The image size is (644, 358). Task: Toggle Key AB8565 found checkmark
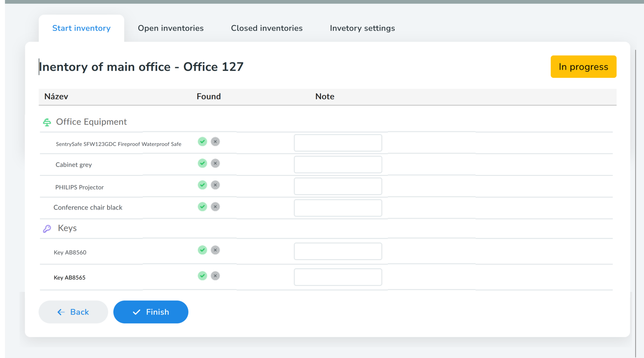[202, 276]
